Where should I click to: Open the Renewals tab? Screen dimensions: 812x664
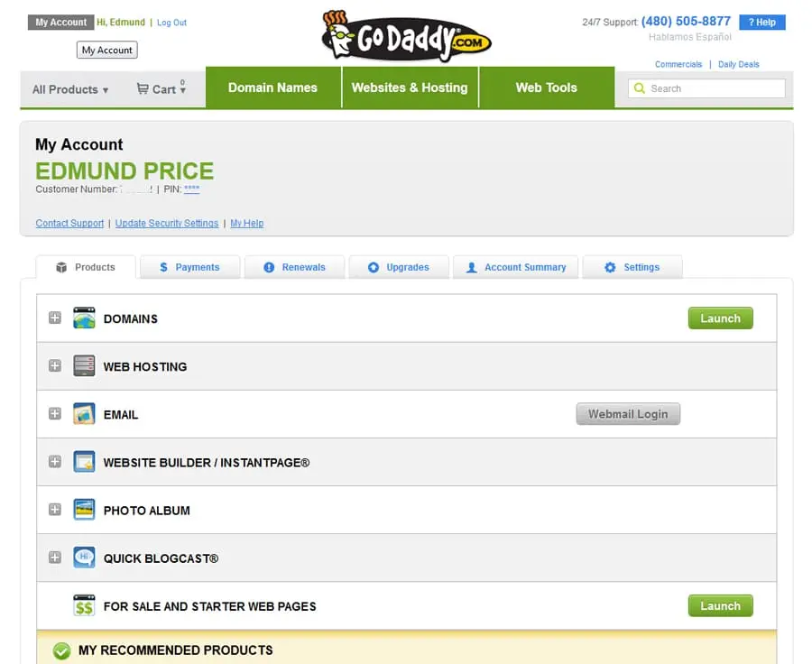coord(295,267)
